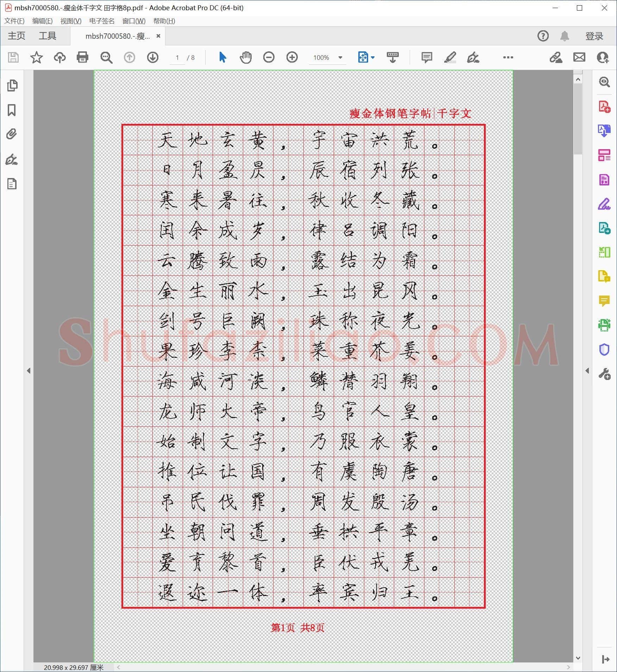Switch to the 主页 tab
Viewport: 617px width, 672px height.
(17, 36)
